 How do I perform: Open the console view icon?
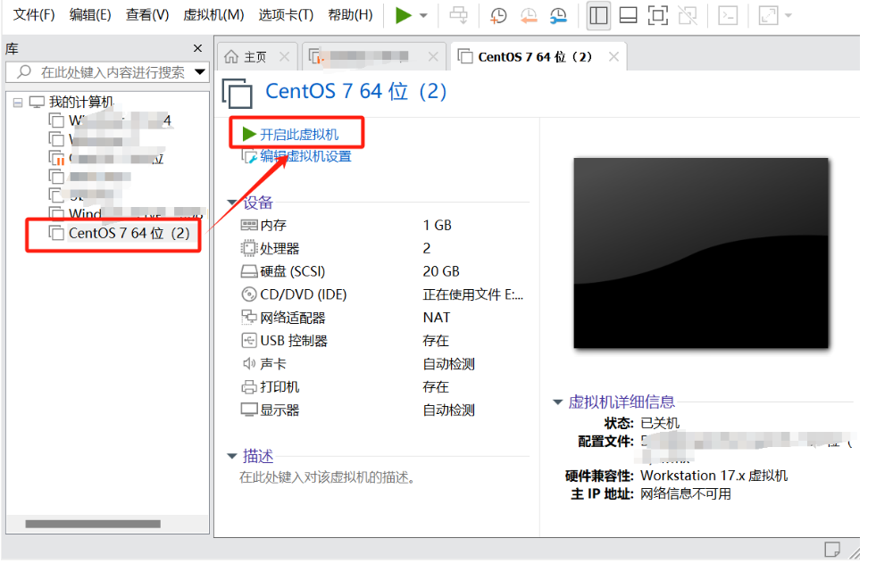pos(728,16)
